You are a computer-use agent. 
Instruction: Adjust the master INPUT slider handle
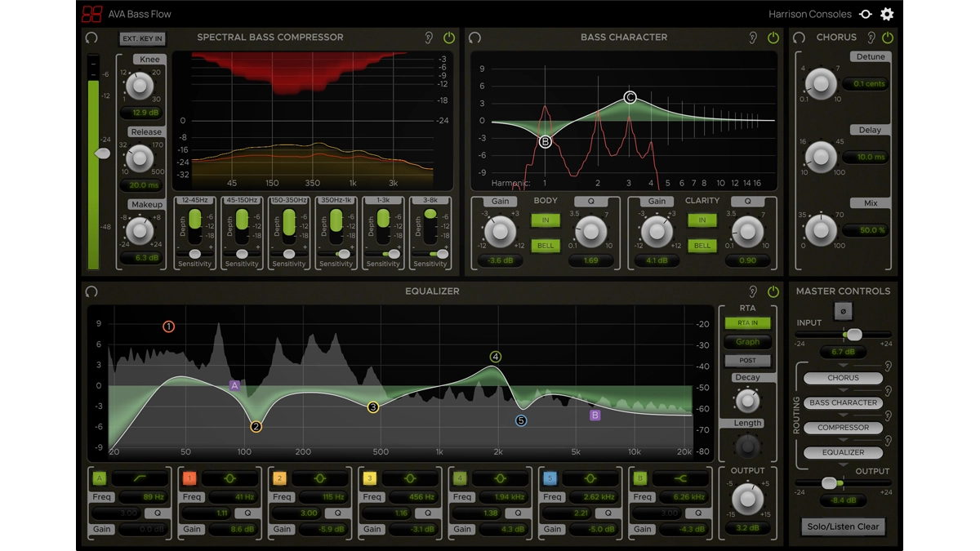tap(853, 335)
